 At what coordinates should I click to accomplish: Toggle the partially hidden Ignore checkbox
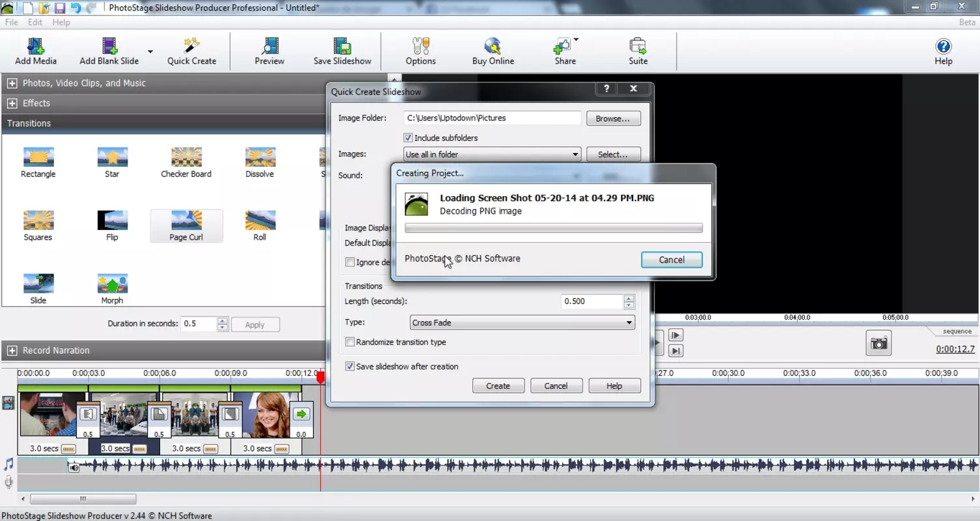point(350,262)
